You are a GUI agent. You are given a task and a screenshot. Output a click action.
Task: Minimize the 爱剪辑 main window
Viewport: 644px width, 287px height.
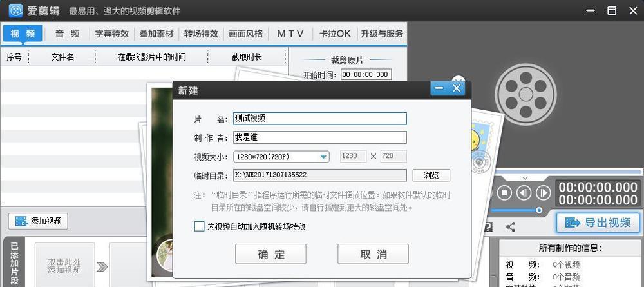click(591, 11)
